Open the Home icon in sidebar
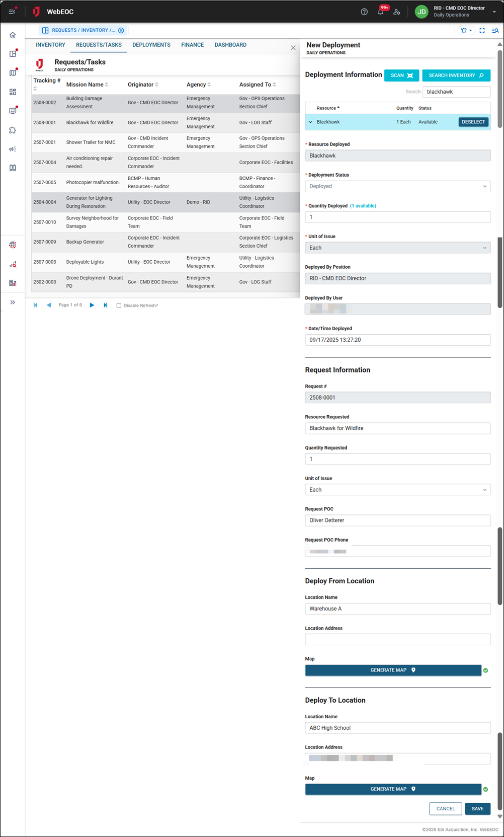Screen dimensions: 504x837 [13, 35]
